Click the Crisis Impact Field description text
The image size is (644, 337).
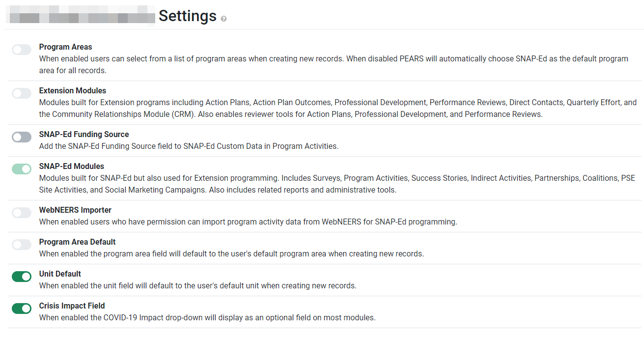pyautogui.click(x=206, y=317)
